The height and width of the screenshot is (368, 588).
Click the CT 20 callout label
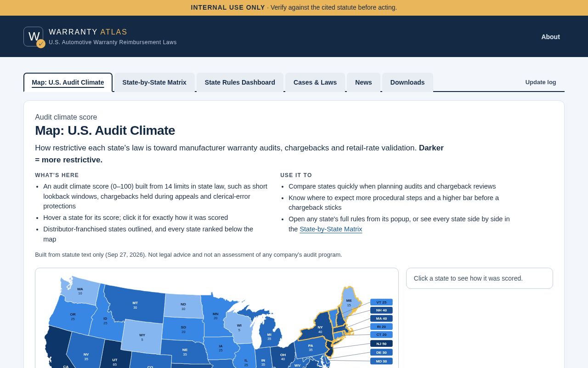[381, 334]
